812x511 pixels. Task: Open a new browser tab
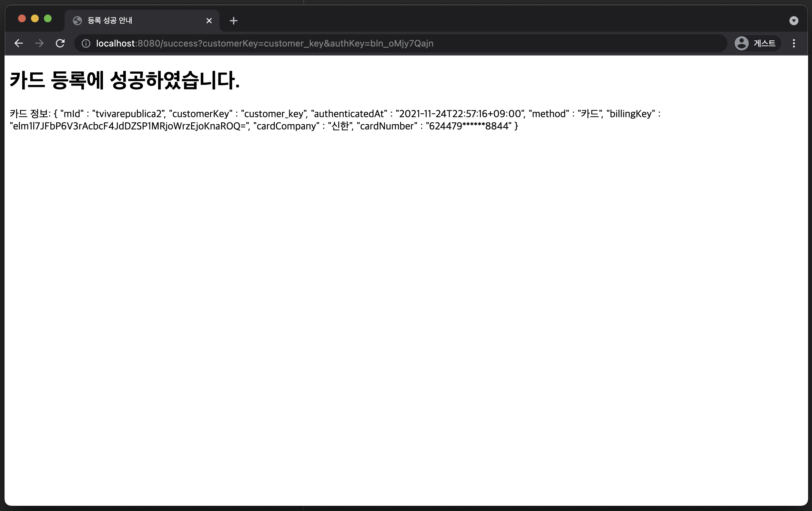pos(233,21)
